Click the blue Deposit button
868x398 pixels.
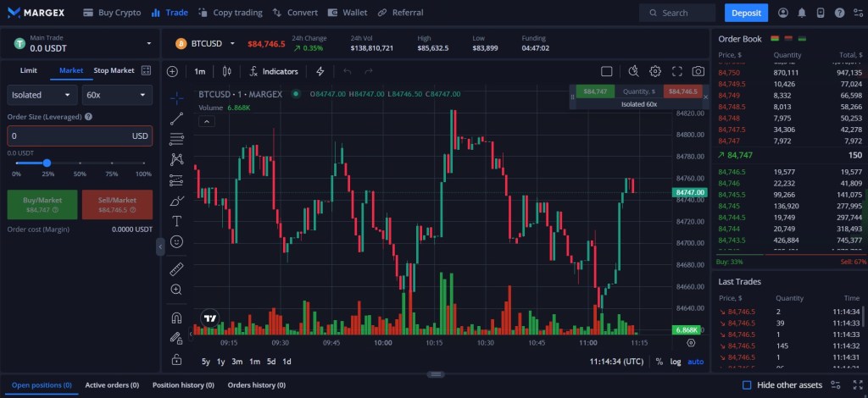click(746, 13)
